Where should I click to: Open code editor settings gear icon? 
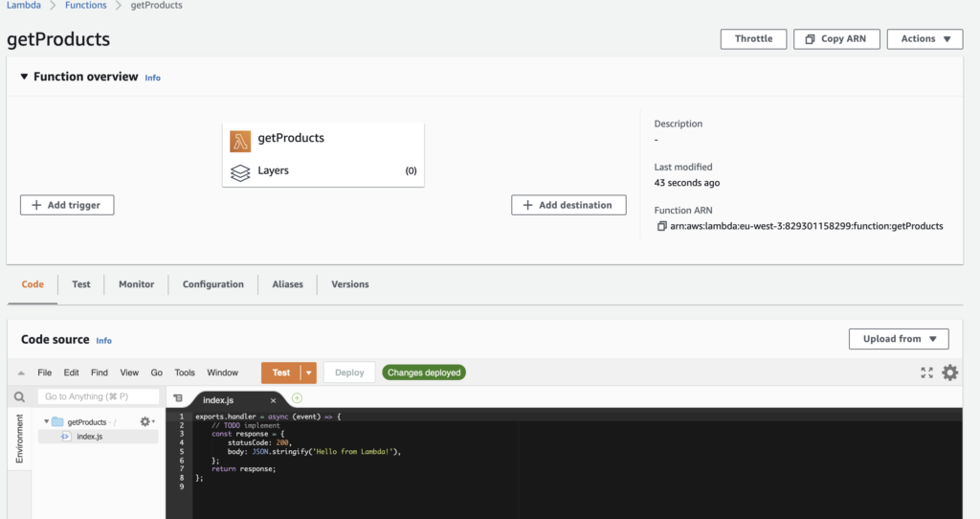(949, 372)
